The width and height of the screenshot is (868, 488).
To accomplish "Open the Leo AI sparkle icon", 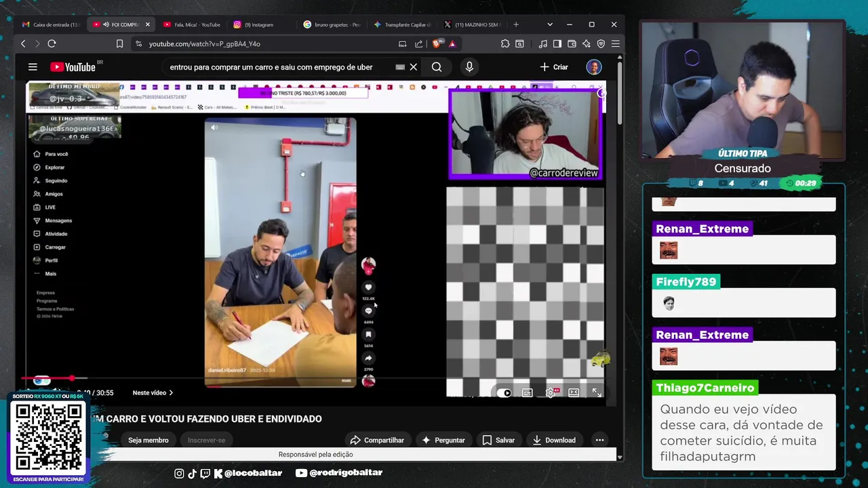I will click(586, 43).
